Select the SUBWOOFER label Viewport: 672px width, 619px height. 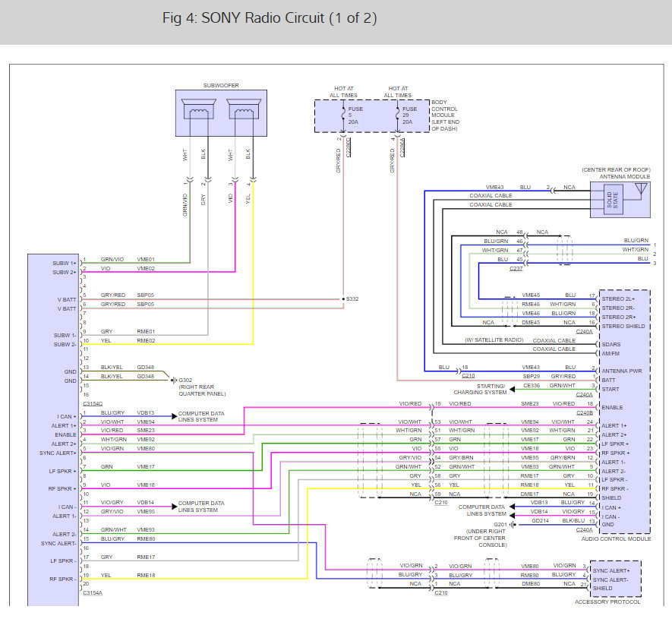pos(221,85)
